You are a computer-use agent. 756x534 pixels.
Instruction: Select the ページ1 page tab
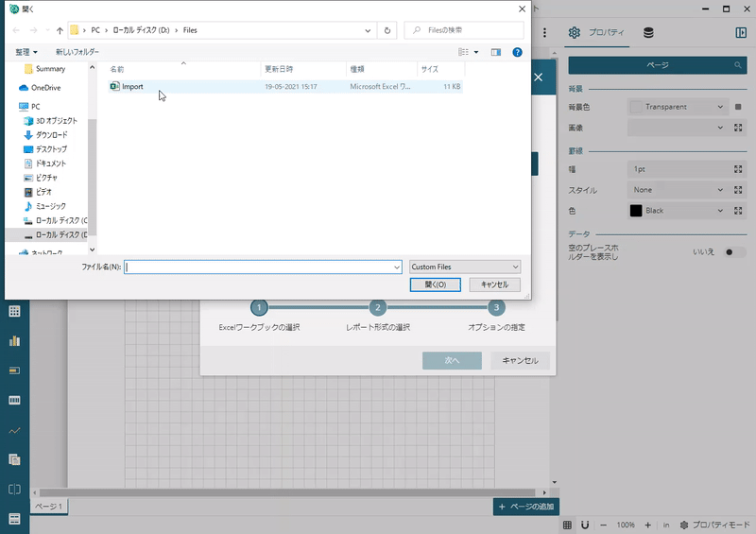(49, 508)
